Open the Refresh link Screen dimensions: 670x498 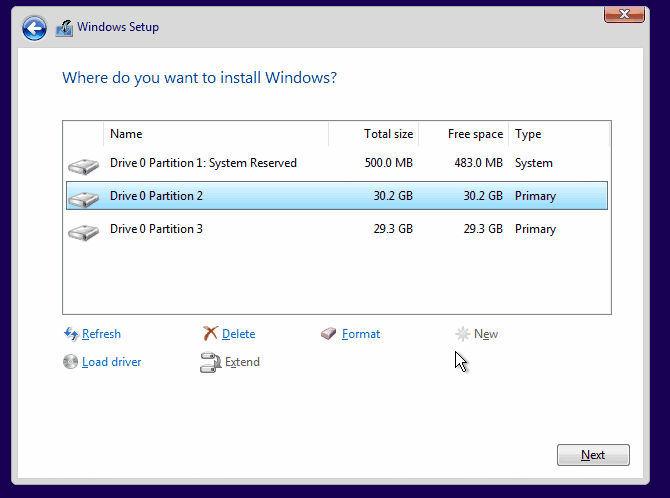101,334
